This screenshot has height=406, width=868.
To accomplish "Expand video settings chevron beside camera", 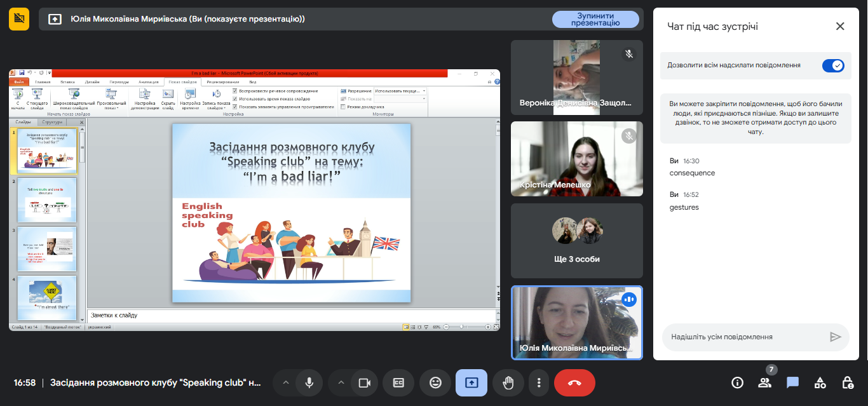I will (341, 382).
